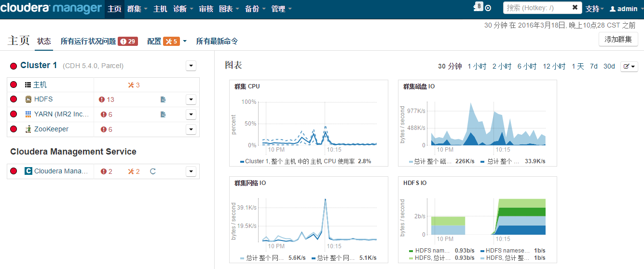Image resolution: width=644 pixels, height=269 pixels.
Task: Open the 群集 menu
Action: [137, 9]
